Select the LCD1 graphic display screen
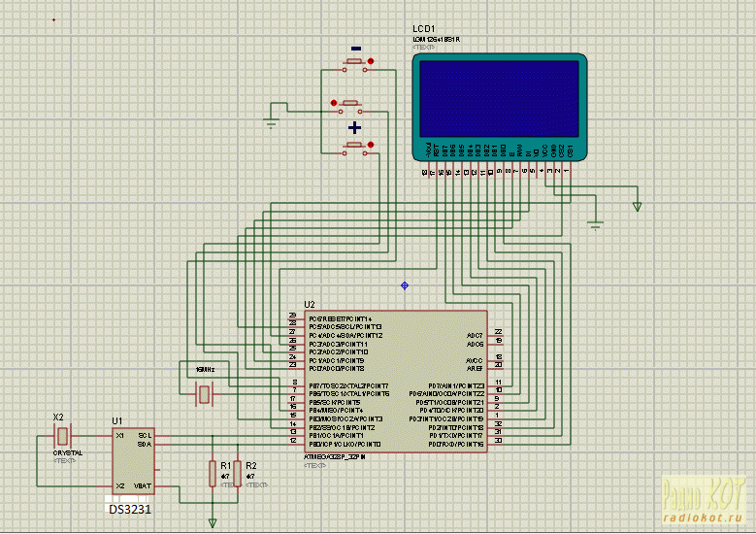 (x=500, y=99)
